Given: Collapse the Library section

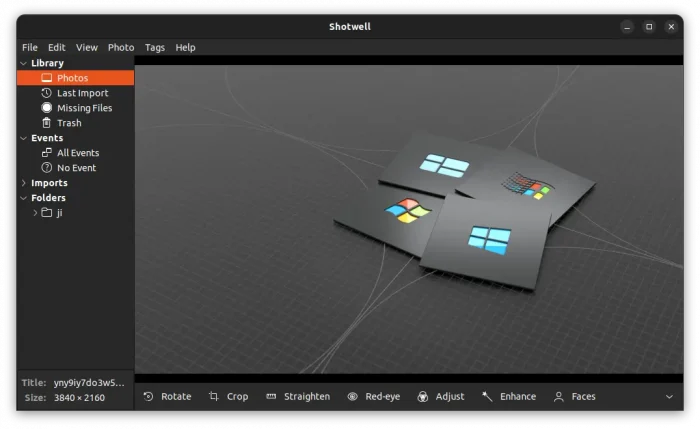Looking at the screenshot, I should click(24, 63).
